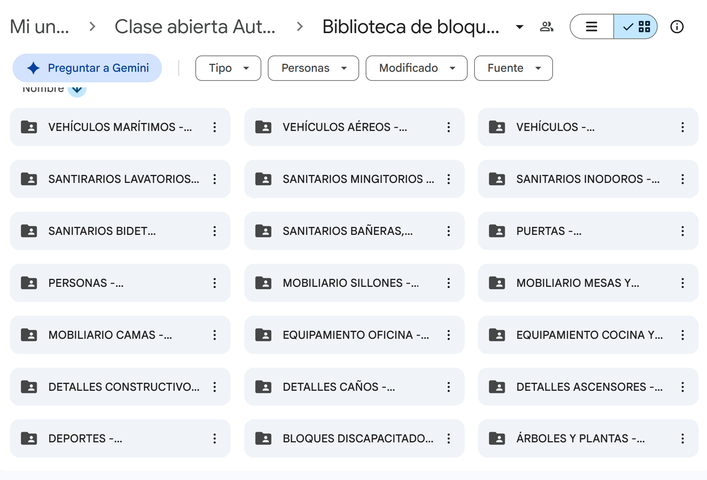Select the BLOQUES DISCAPACITADO folder
The height and width of the screenshot is (480, 707).
[354, 439]
